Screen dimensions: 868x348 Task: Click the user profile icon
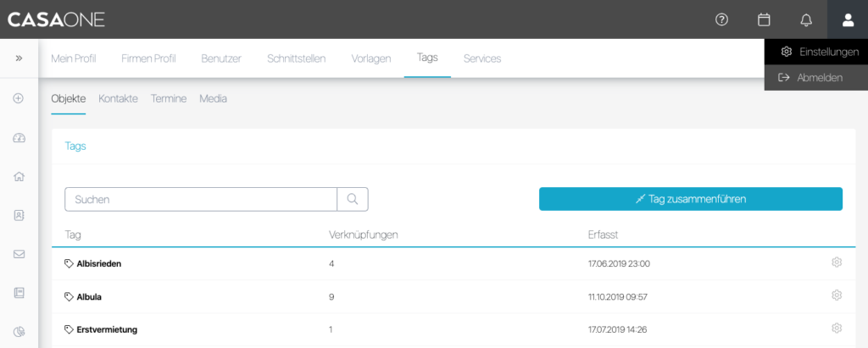(x=848, y=19)
